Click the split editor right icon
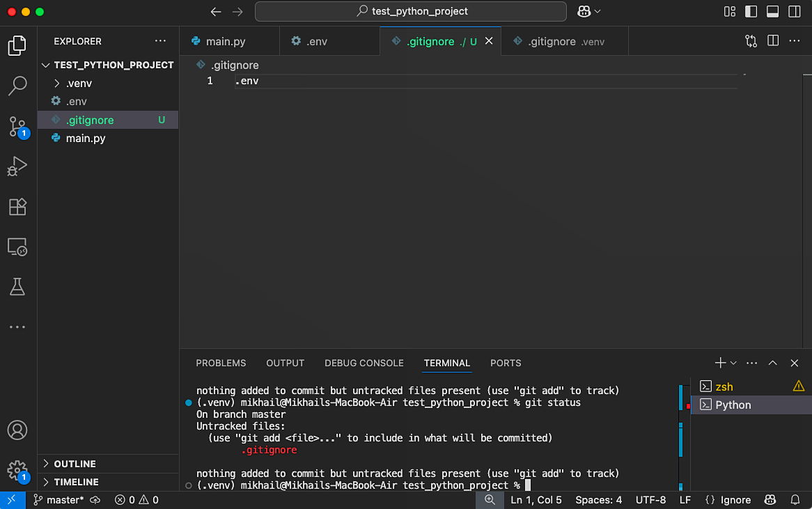Image resolution: width=812 pixels, height=509 pixels. point(773,41)
